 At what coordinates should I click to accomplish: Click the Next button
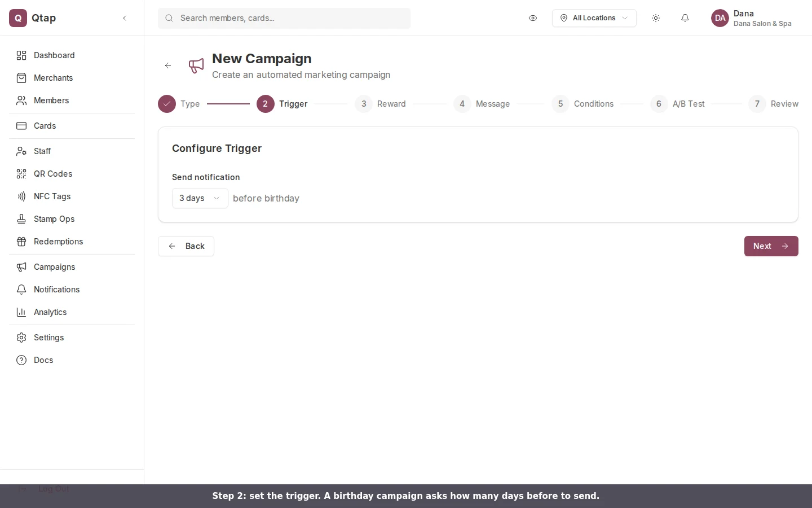coord(771,246)
